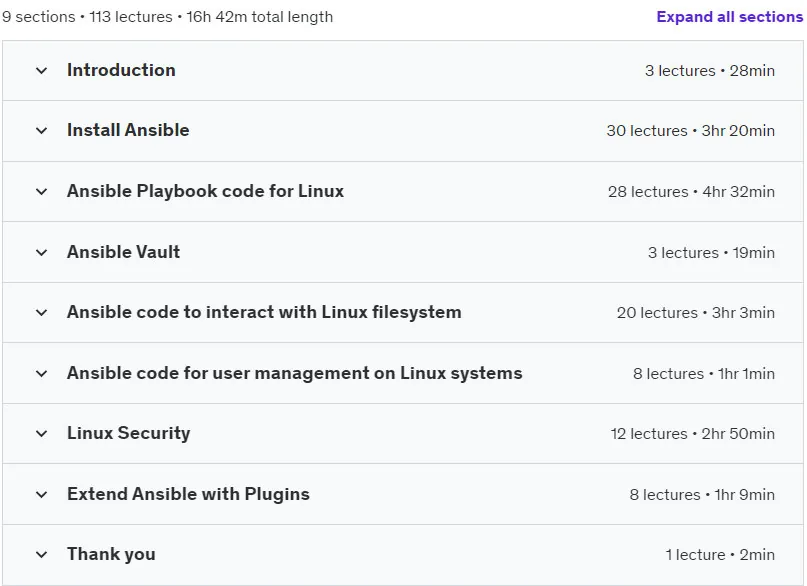This screenshot has width=807, height=586.
Task: Click the 12 lectures • 2hr 50min text
Action: click(693, 434)
